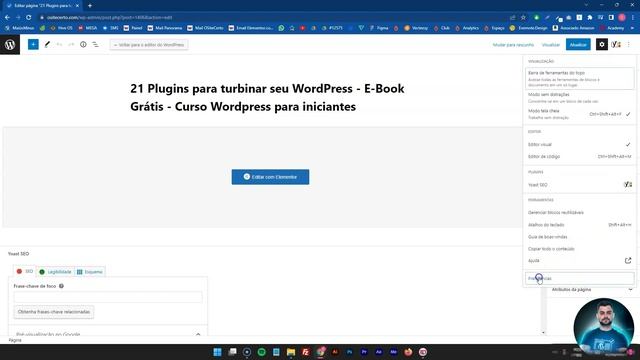Open Adobe Illustrator from taskbar
This screenshot has height=360, width=640.
335,352
